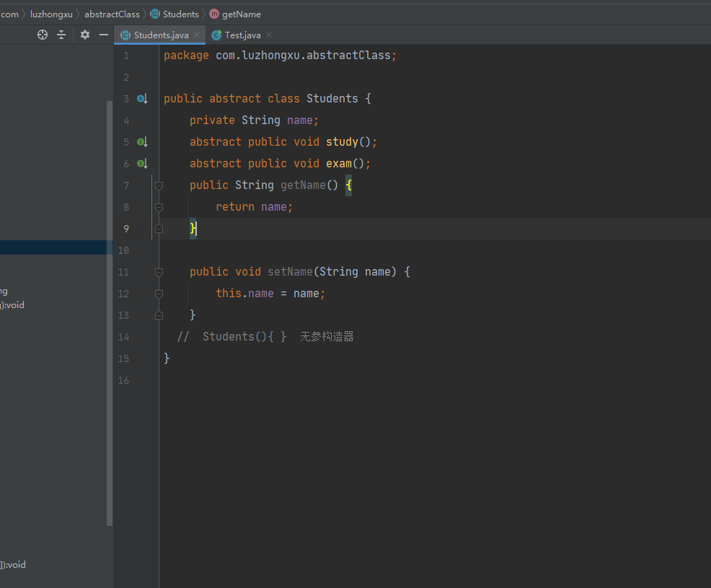The height and width of the screenshot is (588, 711).
Task: Open the getName breadcrumb
Action: tap(242, 14)
